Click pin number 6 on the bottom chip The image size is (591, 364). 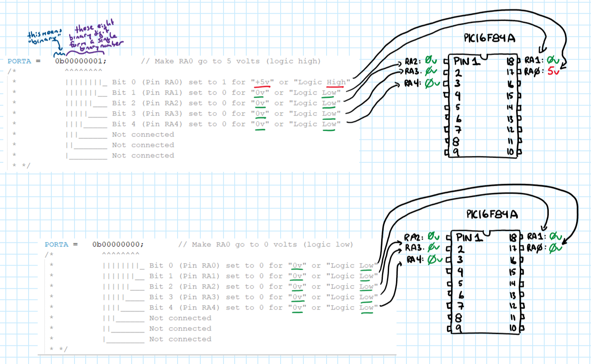click(x=461, y=295)
